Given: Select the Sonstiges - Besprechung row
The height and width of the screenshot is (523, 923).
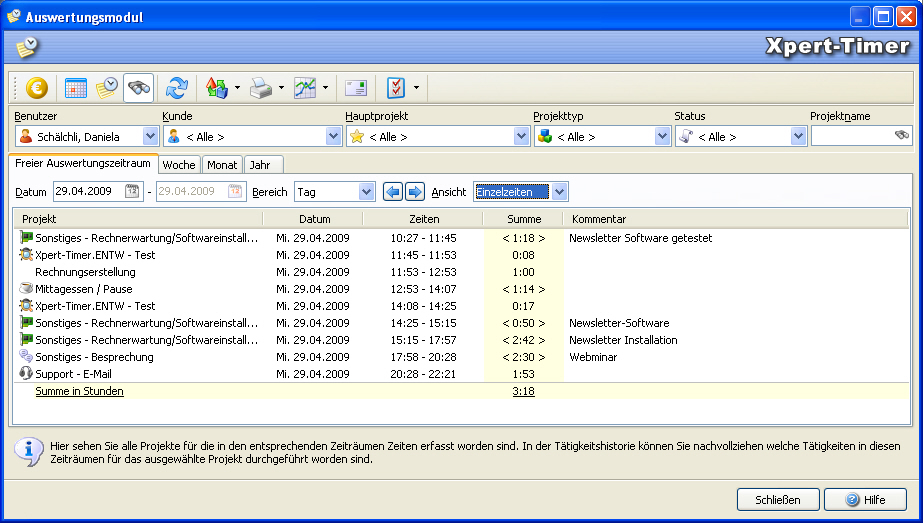Looking at the screenshot, I should pos(462,356).
